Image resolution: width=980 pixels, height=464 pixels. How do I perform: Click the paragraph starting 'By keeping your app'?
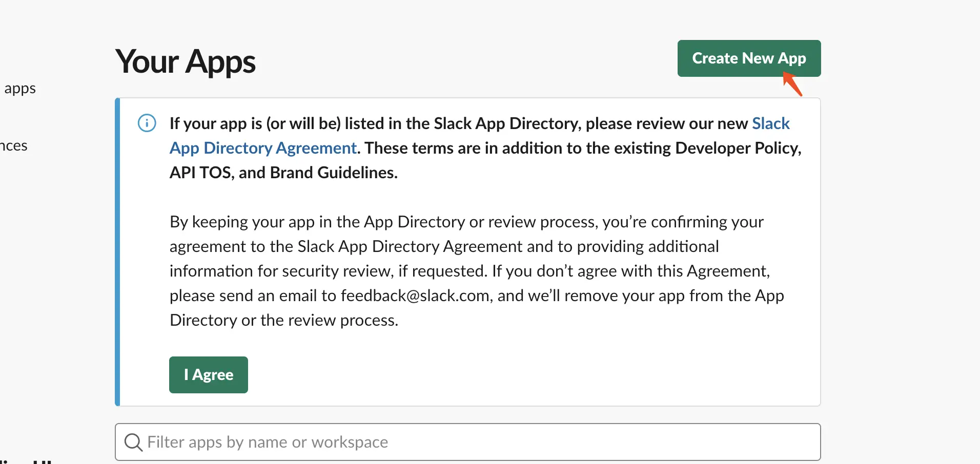[477, 271]
